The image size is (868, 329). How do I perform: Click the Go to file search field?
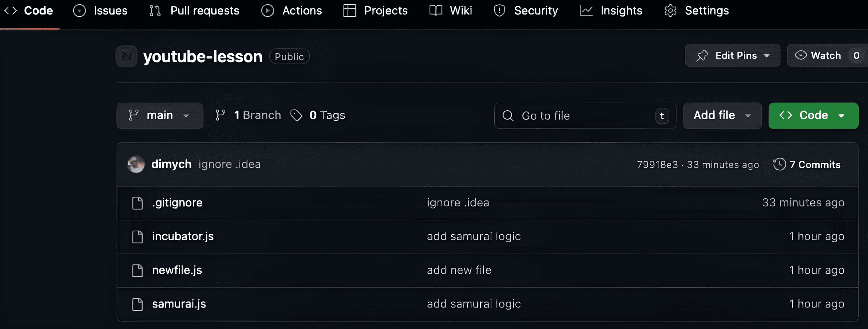(585, 116)
